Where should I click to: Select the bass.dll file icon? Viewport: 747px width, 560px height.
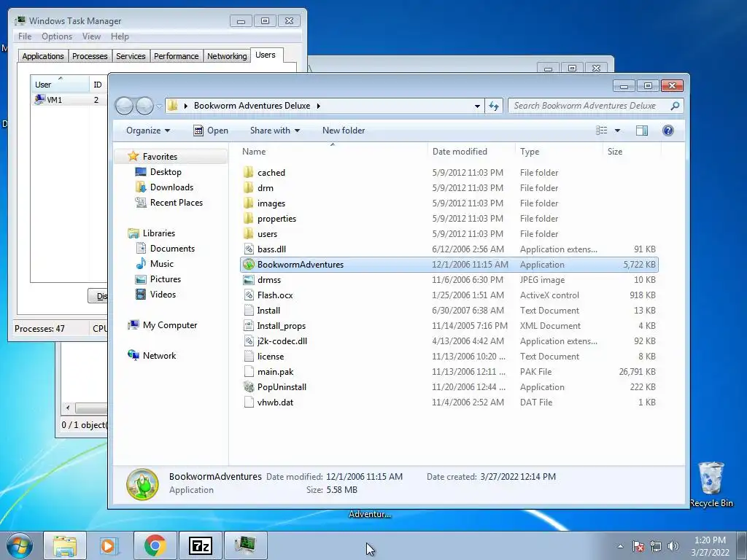248,249
